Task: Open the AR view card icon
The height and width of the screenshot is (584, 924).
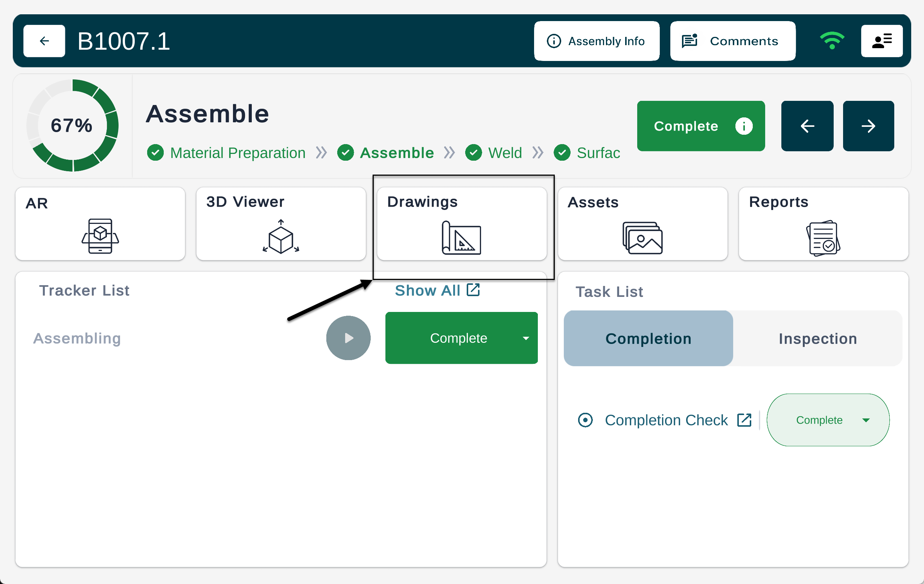Action: (100, 236)
